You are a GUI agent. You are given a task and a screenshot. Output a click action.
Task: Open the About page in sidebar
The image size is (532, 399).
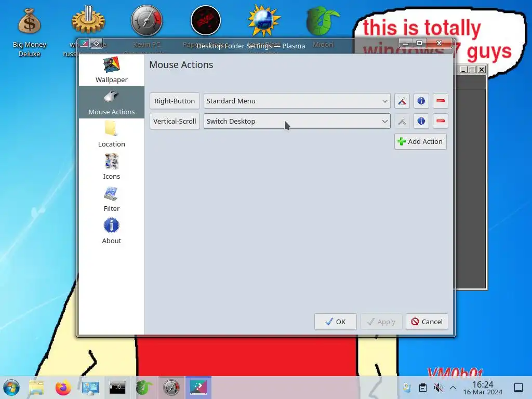pos(111,231)
